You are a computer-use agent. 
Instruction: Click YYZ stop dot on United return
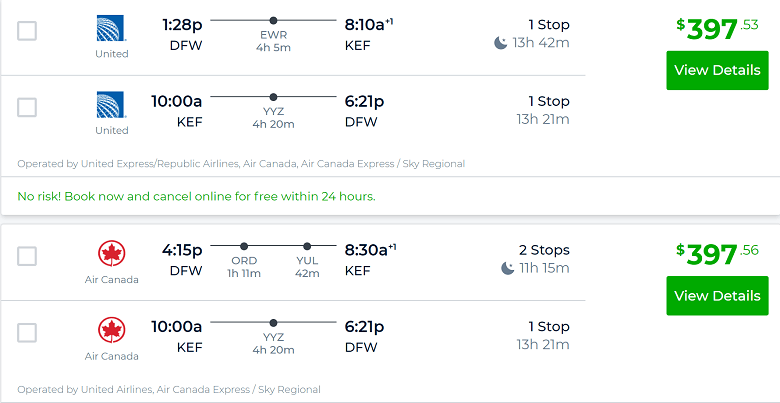click(x=273, y=97)
